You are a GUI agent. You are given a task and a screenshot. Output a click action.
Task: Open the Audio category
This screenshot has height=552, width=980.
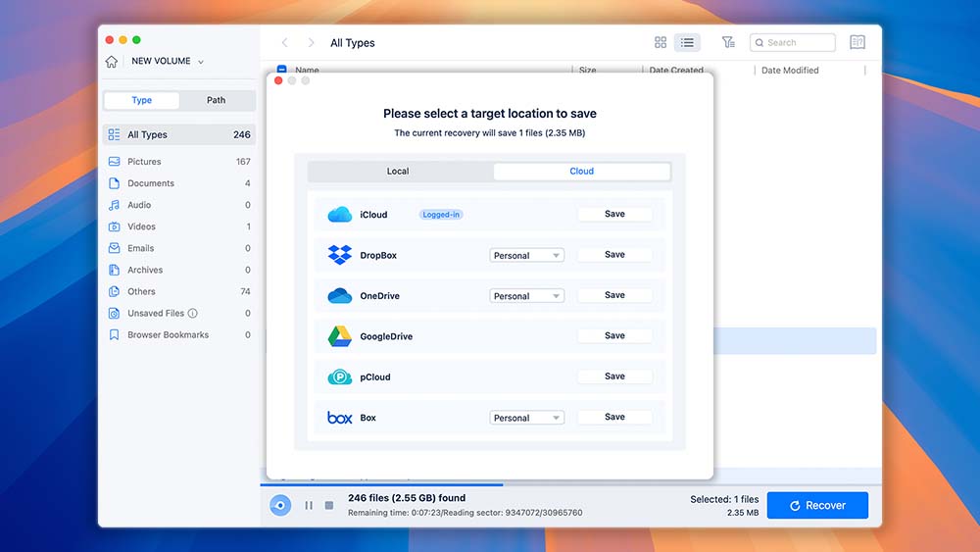click(x=178, y=205)
